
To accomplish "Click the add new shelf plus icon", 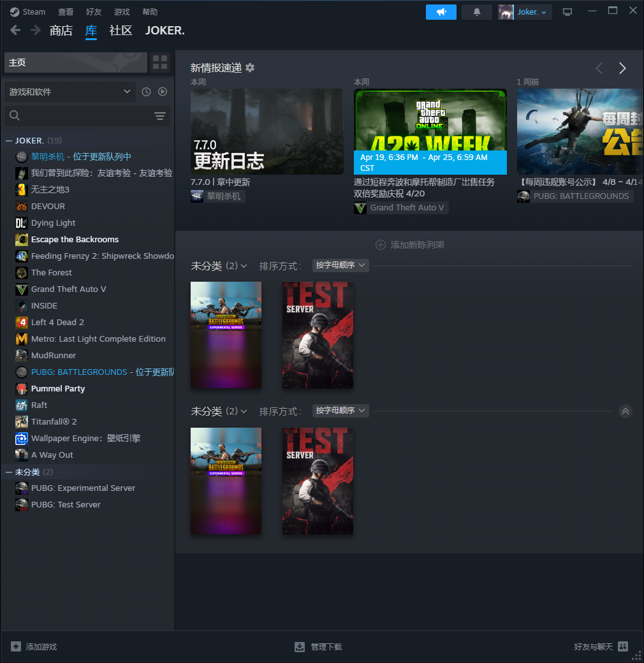I will click(x=381, y=245).
